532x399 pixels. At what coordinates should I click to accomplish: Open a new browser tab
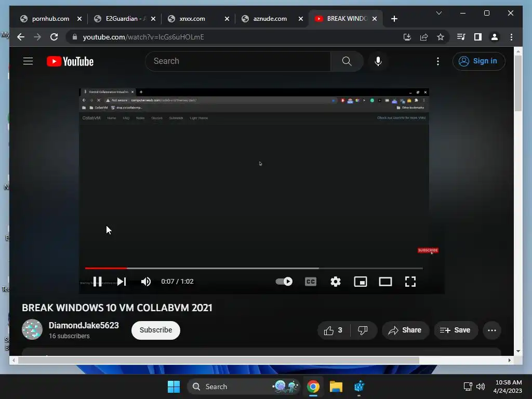(x=394, y=19)
